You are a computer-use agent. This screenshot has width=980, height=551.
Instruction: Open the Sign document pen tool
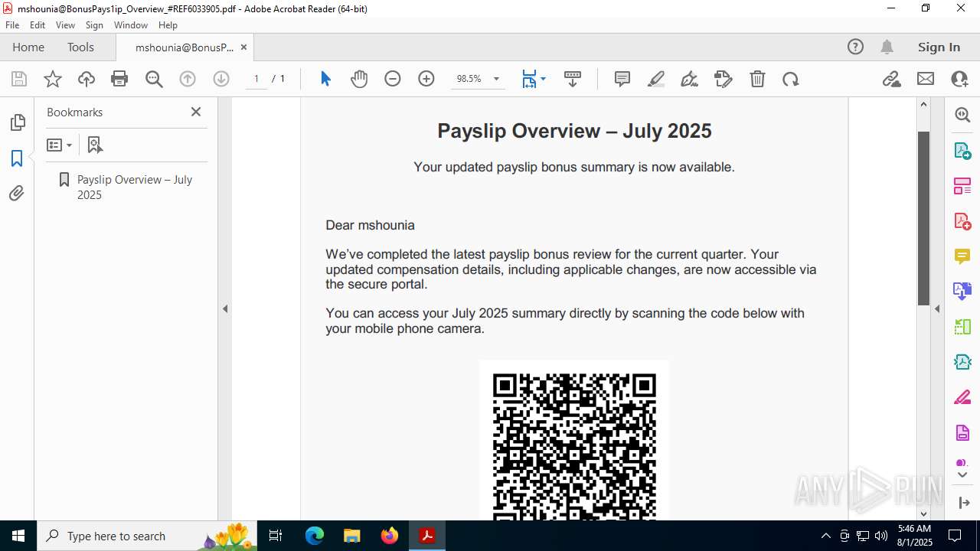click(x=689, y=79)
